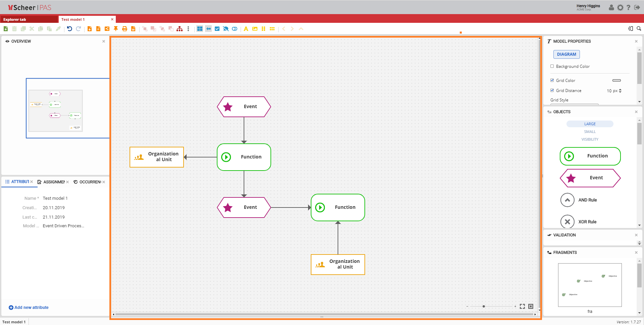This screenshot has width=644, height=325.
Task: Click the kebab menu icon after the alignment tools
Action: (188, 29)
